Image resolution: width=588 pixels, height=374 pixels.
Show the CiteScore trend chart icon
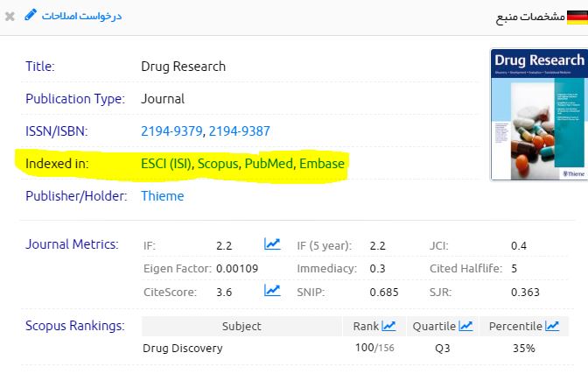(272, 291)
